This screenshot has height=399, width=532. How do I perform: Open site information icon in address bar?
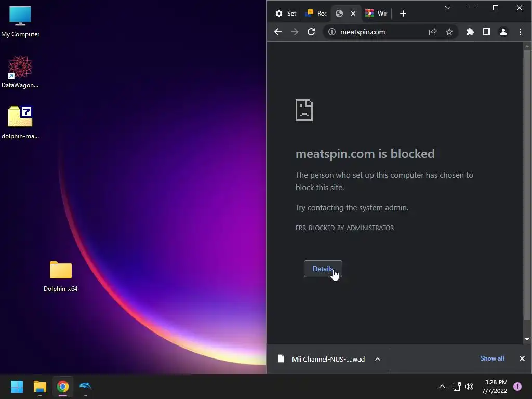[x=332, y=32]
